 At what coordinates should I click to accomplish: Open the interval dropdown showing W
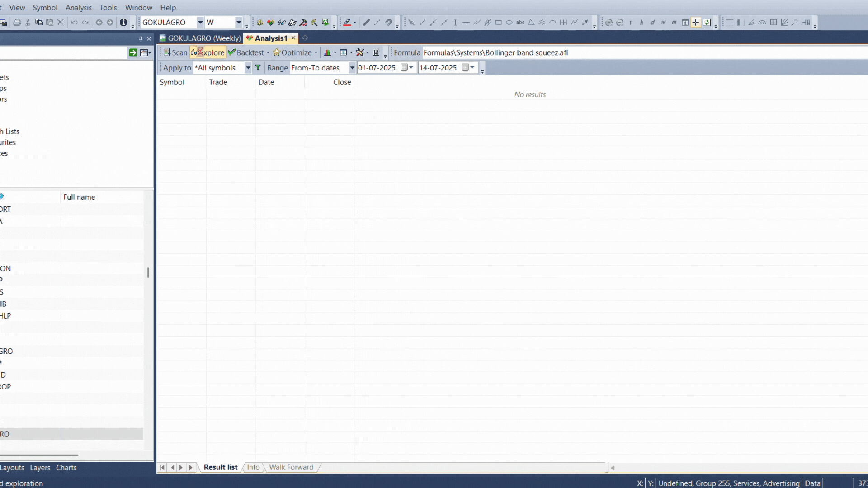click(x=240, y=22)
